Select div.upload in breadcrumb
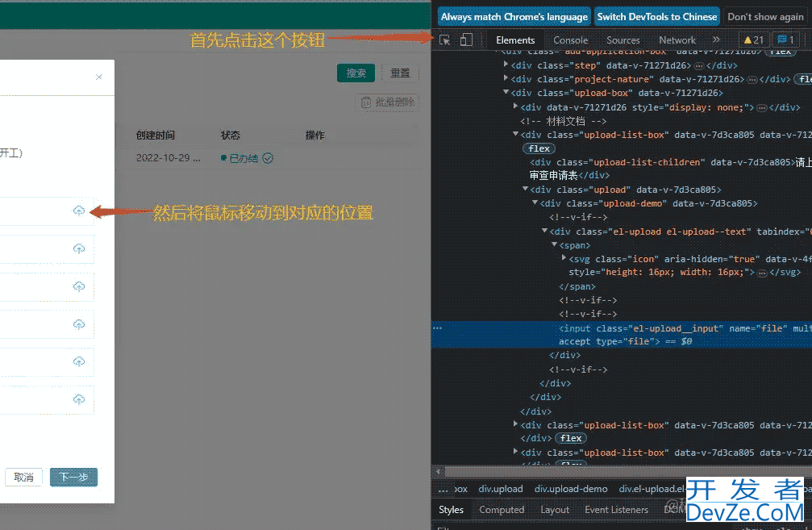 tap(500, 489)
